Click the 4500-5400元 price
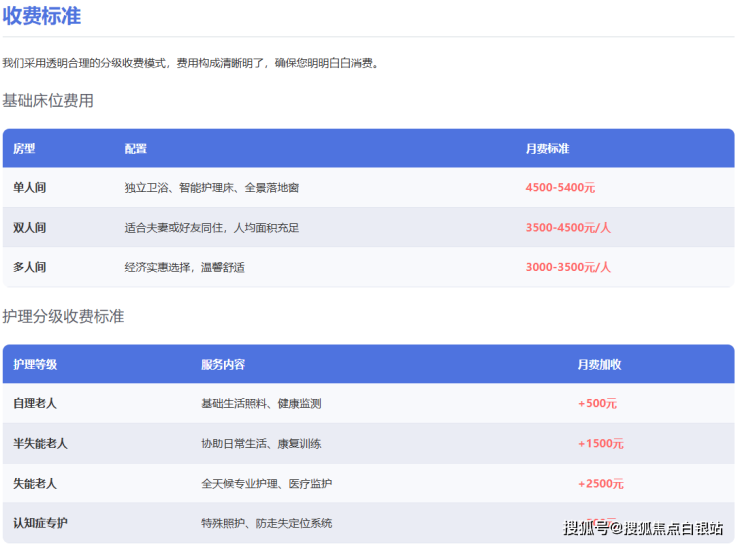The image size is (740, 544). click(560, 187)
